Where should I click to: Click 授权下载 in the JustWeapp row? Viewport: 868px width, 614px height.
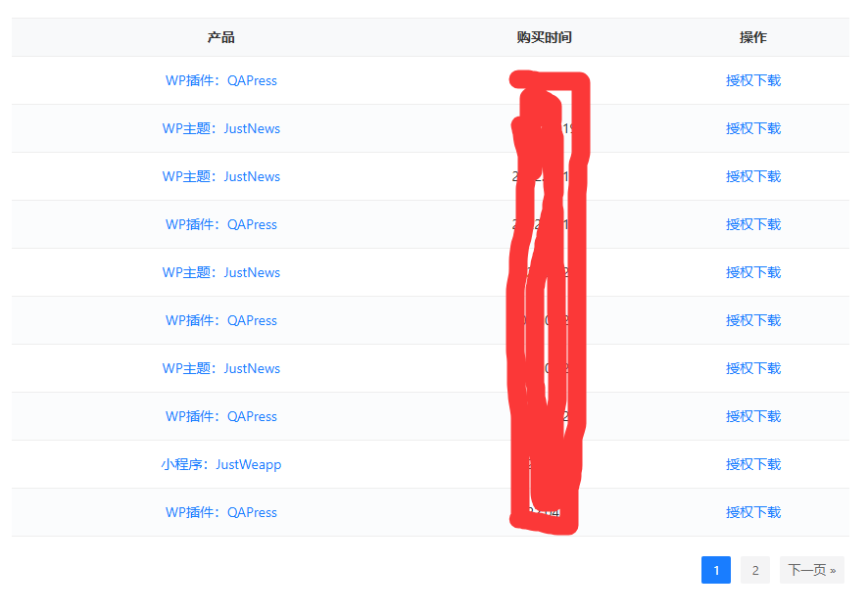click(752, 464)
